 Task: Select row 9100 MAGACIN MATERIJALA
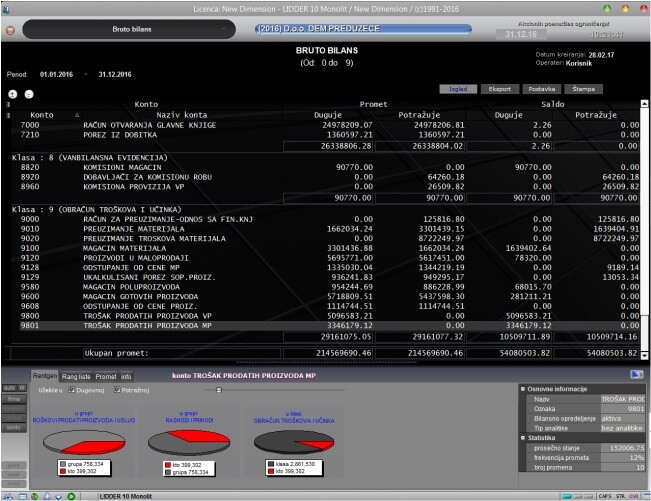point(329,248)
